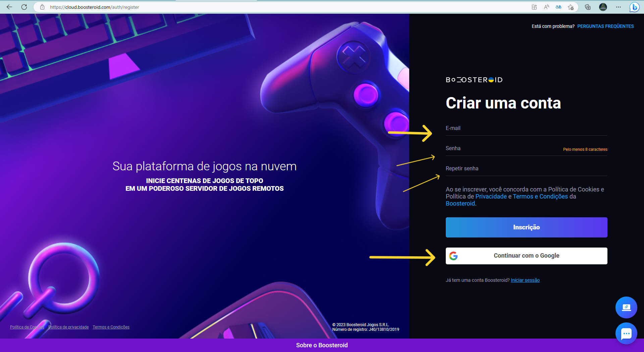Viewport: 644px width, 352px height.
Task: Open the Termos e Condições link in form
Action: tap(540, 196)
